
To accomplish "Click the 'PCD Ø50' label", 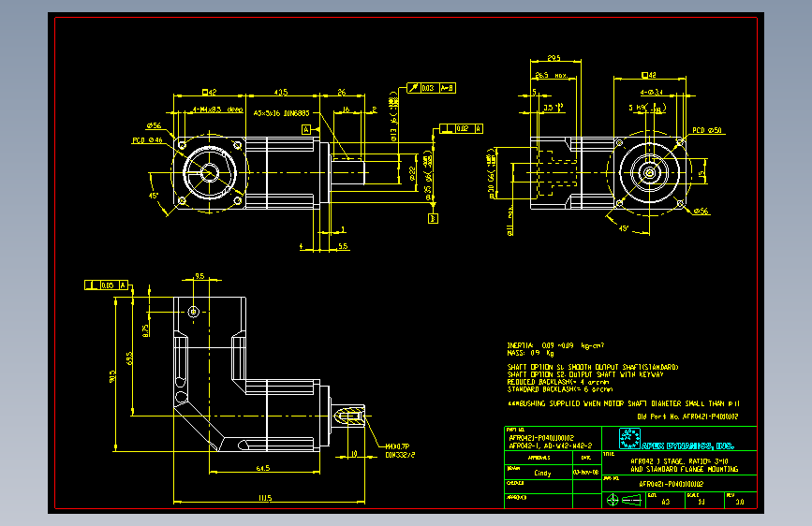I will click(707, 130).
